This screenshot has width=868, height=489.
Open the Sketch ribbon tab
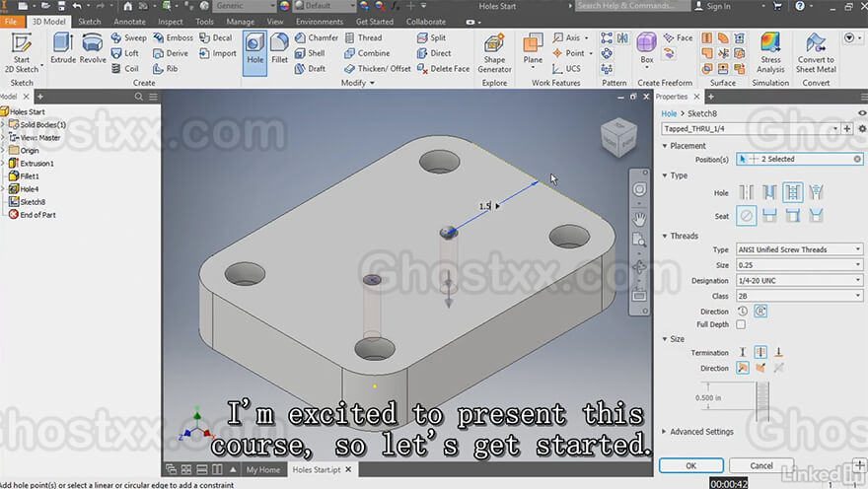[x=89, y=22]
